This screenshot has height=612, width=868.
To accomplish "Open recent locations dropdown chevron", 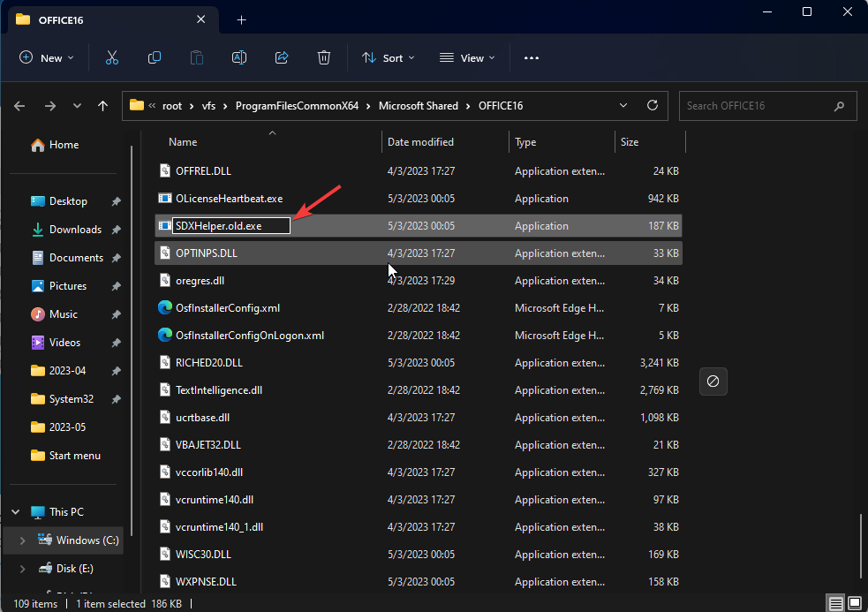I will (x=77, y=106).
